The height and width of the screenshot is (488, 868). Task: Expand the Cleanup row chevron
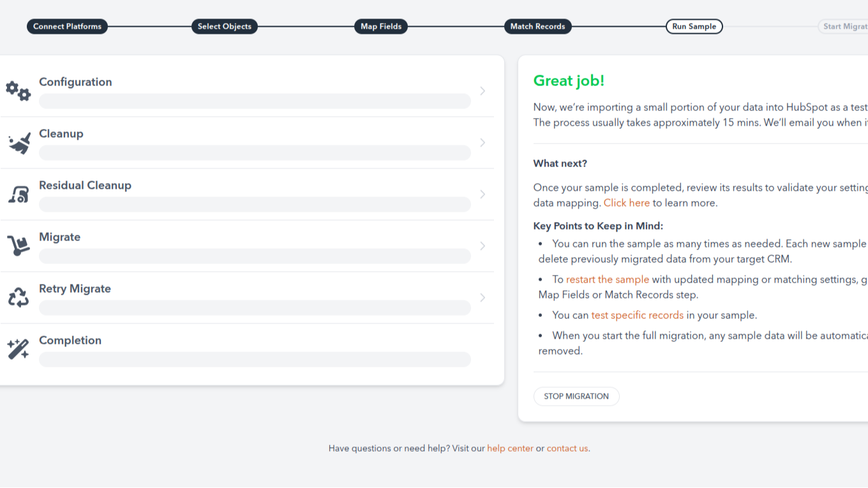pos(483,143)
